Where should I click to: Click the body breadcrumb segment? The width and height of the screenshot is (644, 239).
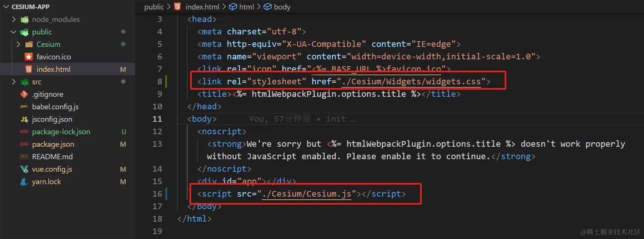[x=282, y=7]
